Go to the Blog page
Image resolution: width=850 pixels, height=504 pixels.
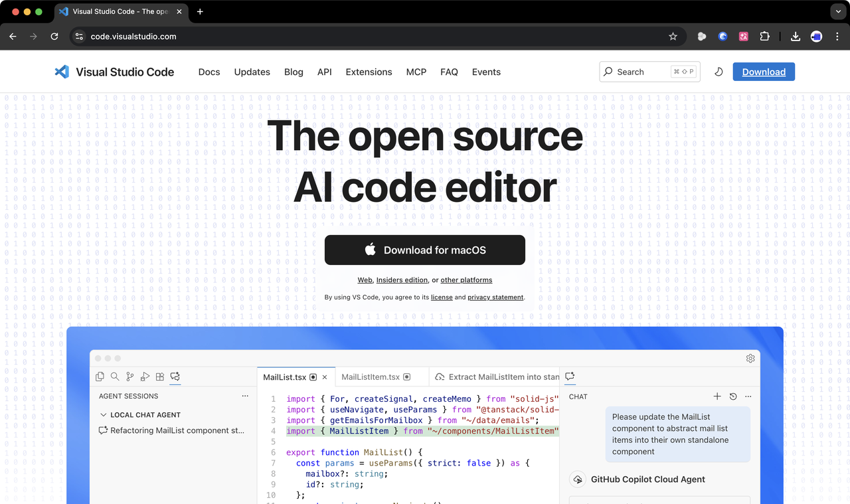pyautogui.click(x=294, y=72)
